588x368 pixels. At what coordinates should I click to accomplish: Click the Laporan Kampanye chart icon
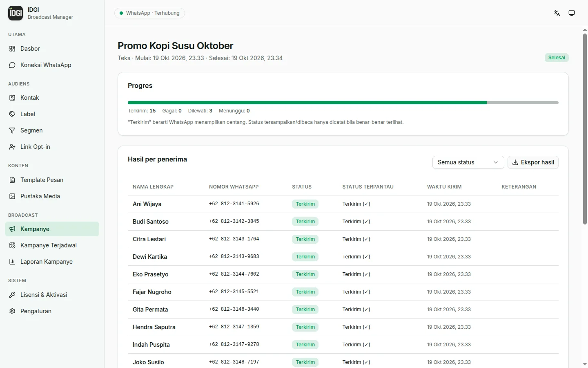coord(12,262)
